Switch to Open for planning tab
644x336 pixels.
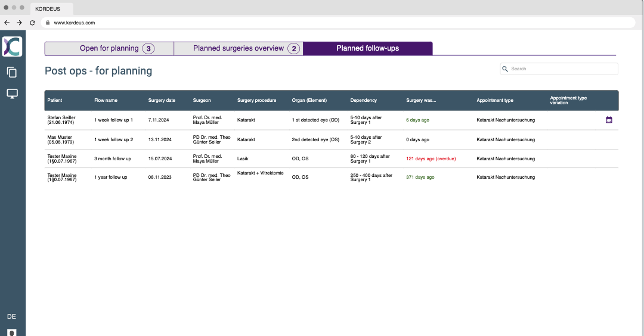pos(109,48)
